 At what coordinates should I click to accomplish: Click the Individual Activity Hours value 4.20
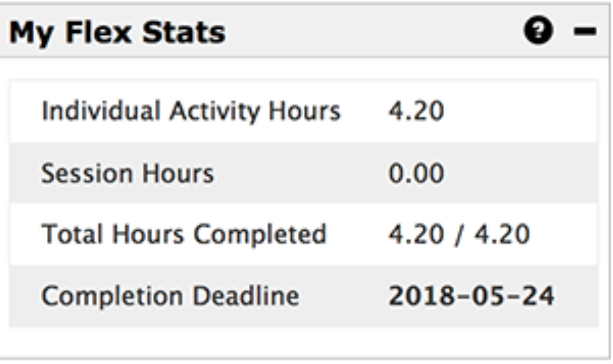tap(416, 111)
